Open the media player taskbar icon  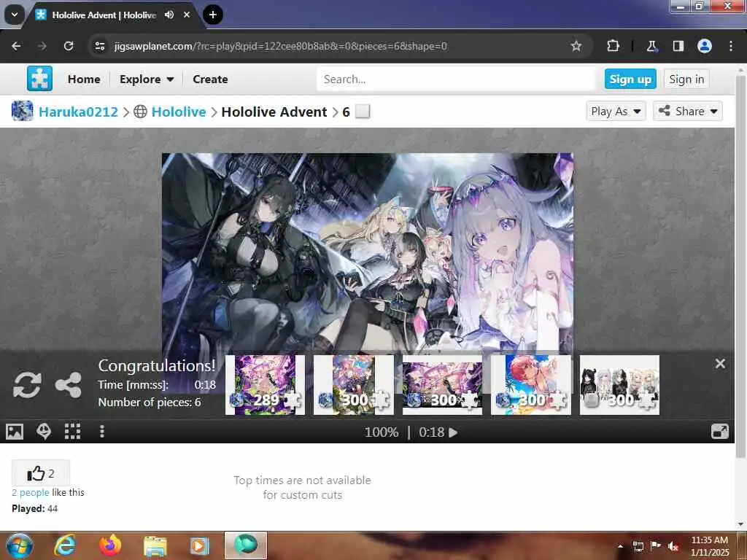[200, 545]
